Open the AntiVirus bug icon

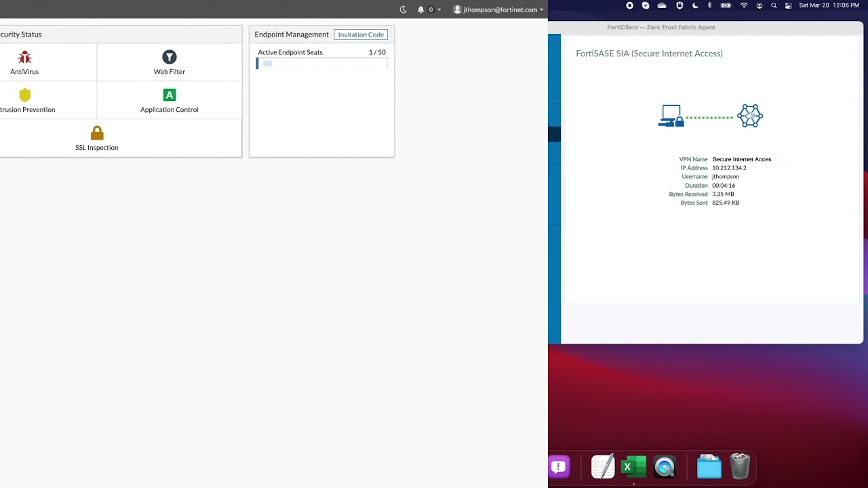pyautogui.click(x=24, y=58)
